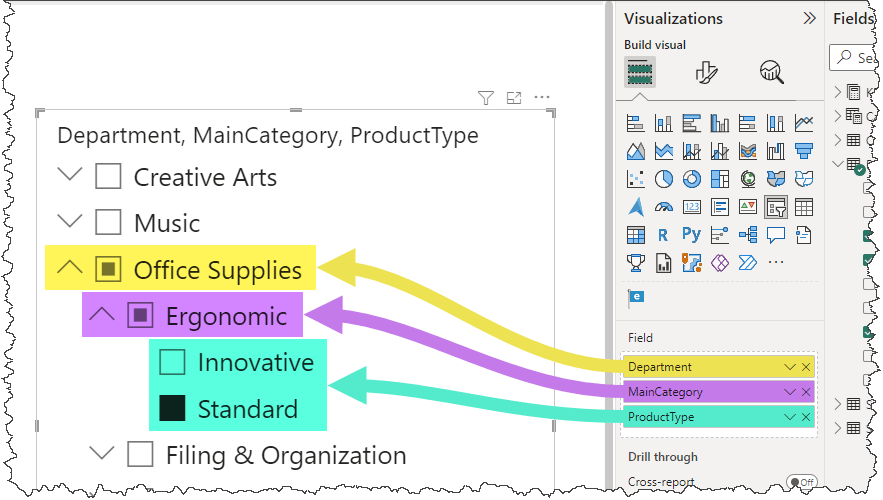The width and height of the screenshot is (883, 500).
Task: Collapse the Visualizations pane with double chevron
Action: point(809,18)
